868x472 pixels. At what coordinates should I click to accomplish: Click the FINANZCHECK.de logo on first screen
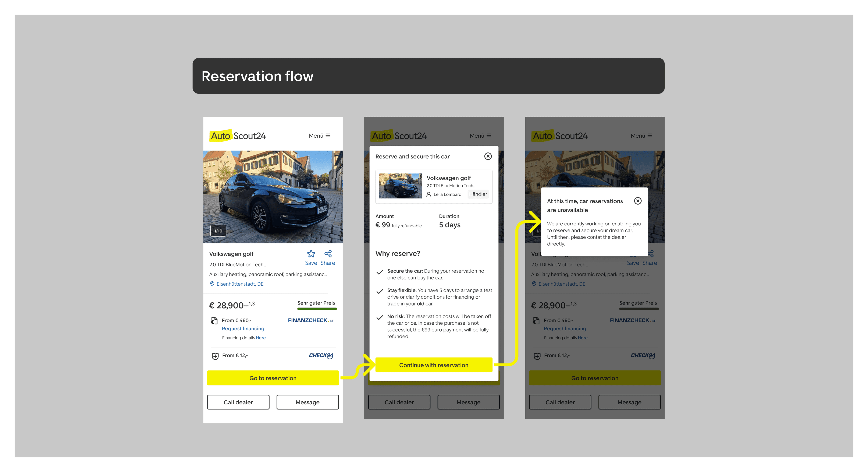311,320
